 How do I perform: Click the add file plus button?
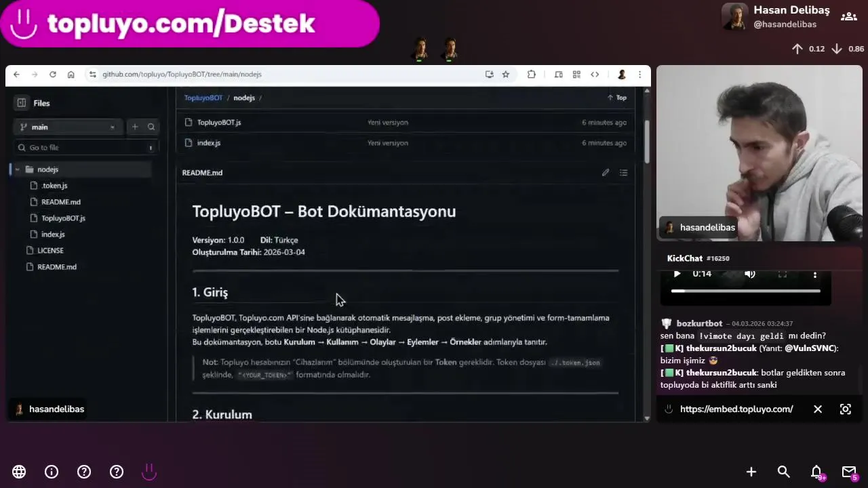[135, 127]
